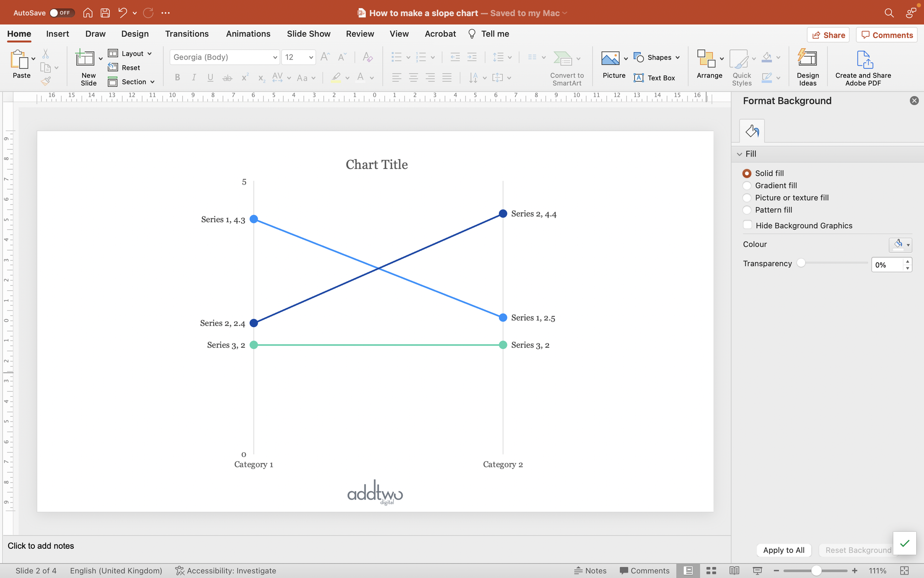
Task: Open the Transitions tab
Action: pos(187,34)
